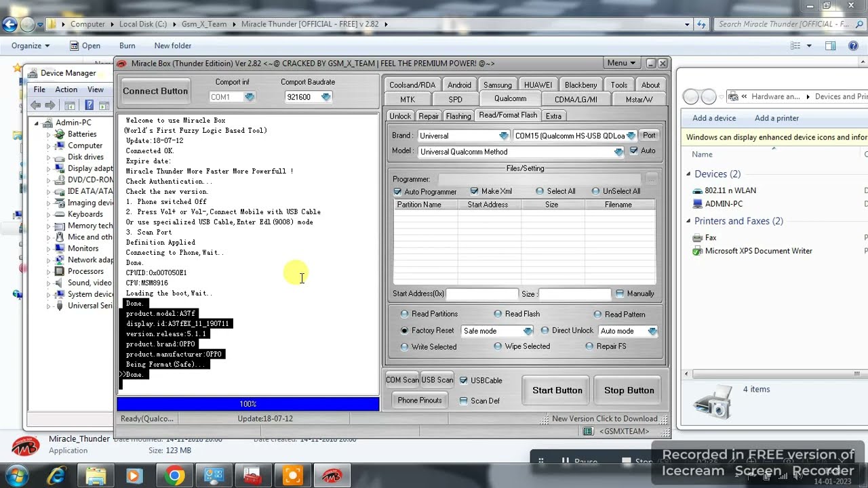Click the Start Address input field
The height and width of the screenshot is (488, 868).
pyautogui.click(x=481, y=294)
